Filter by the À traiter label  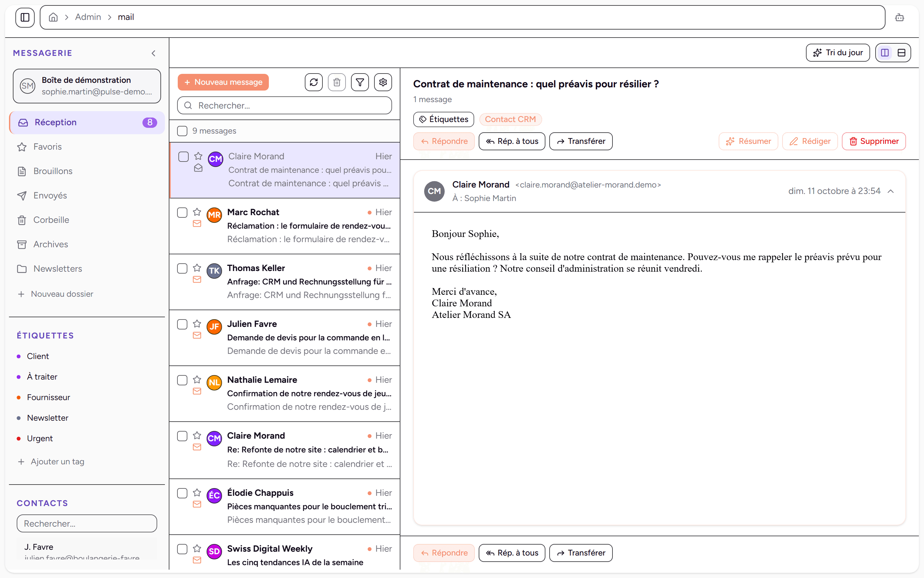38,377
